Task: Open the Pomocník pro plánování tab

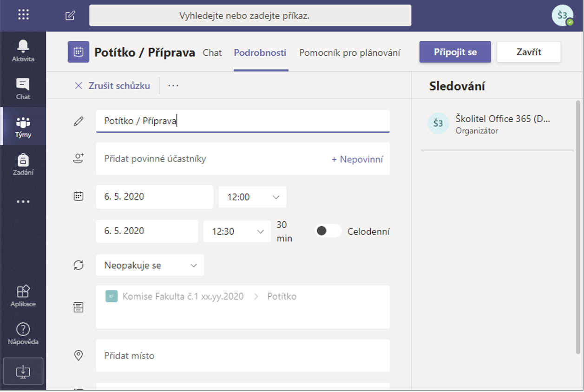Action: [350, 52]
